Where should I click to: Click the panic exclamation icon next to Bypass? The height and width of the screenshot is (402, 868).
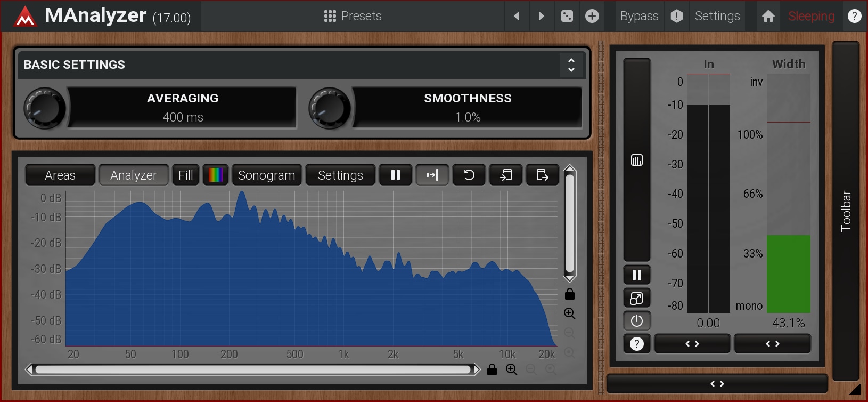676,16
